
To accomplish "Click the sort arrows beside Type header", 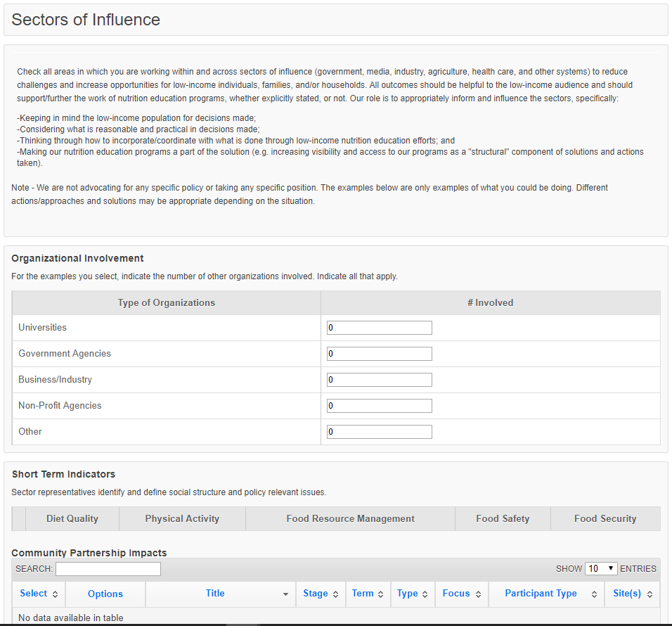I will 425,594.
